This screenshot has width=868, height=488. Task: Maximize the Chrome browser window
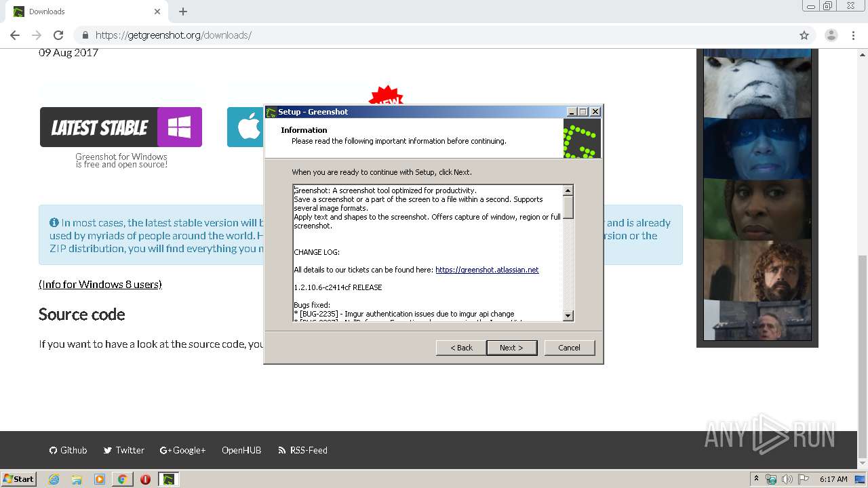pyautogui.click(x=827, y=6)
